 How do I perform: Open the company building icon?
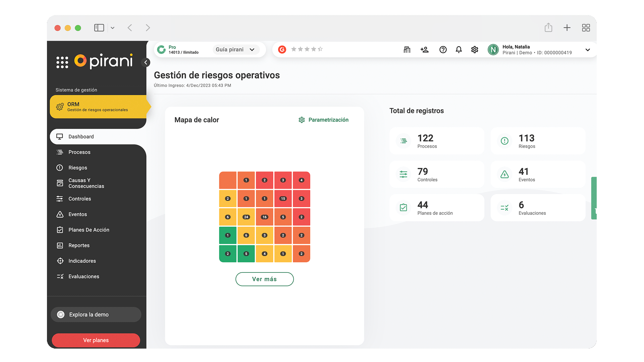coord(407,50)
